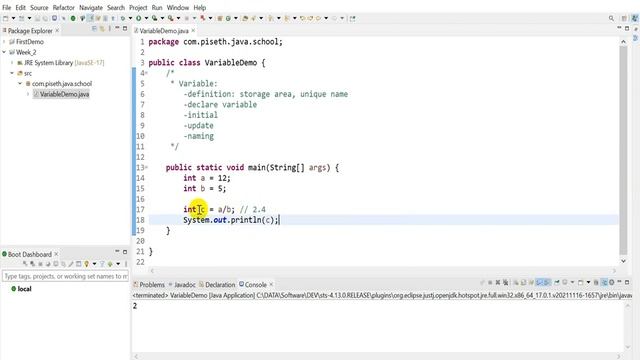Open dropdown arrow beside New icon
The width and height of the screenshot is (640, 360).
tap(13, 18)
